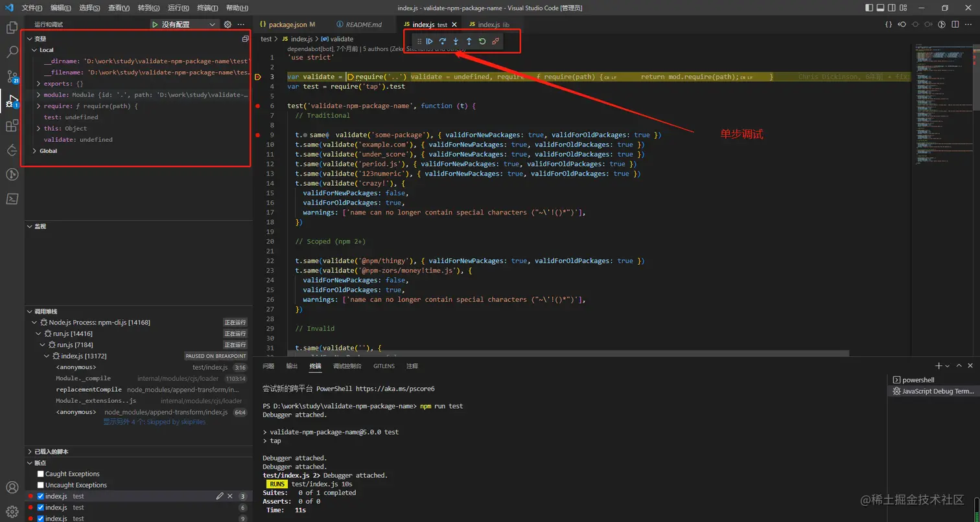
Task: Select the JavaScript Debug Terminal entry
Action: tap(933, 391)
